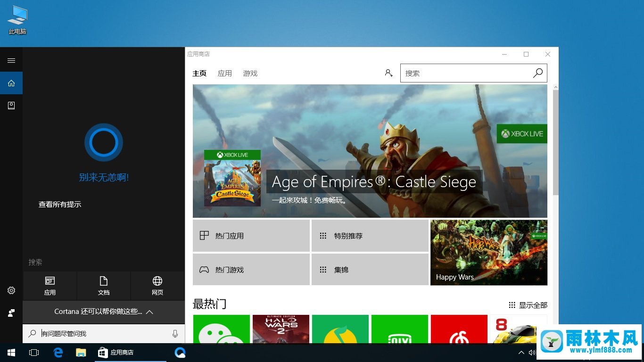The height and width of the screenshot is (362, 644).
Task: Click the 应用商店 taskbar button
Action: click(x=131, y=353)
